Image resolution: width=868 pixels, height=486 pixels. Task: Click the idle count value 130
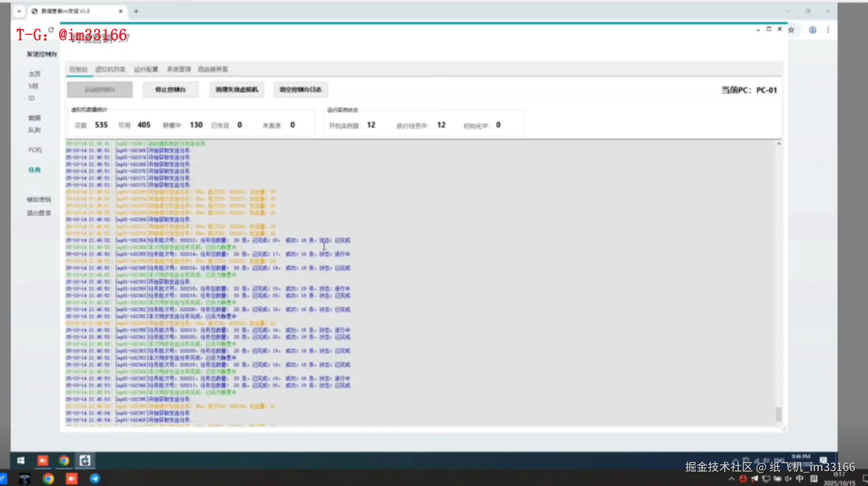coord(196,125)
